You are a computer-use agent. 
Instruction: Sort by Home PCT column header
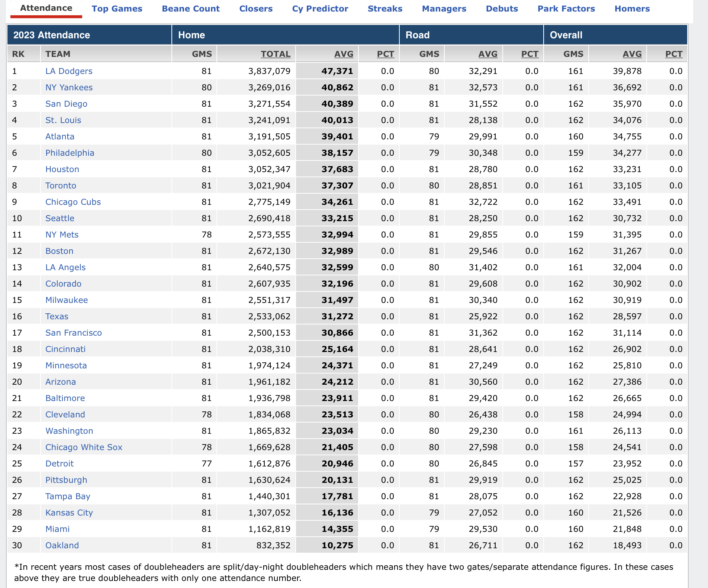(x=386, y=54)
